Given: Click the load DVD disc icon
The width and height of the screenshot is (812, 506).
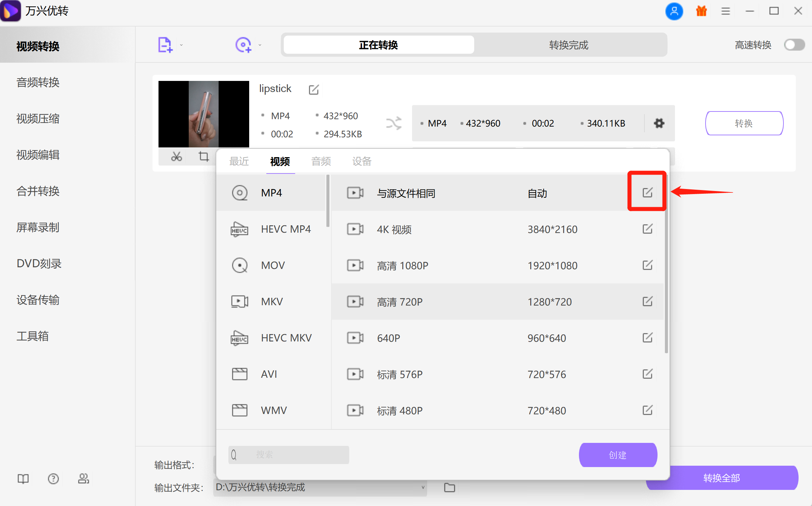Looking at the screenshot, I should coord(243,45).
